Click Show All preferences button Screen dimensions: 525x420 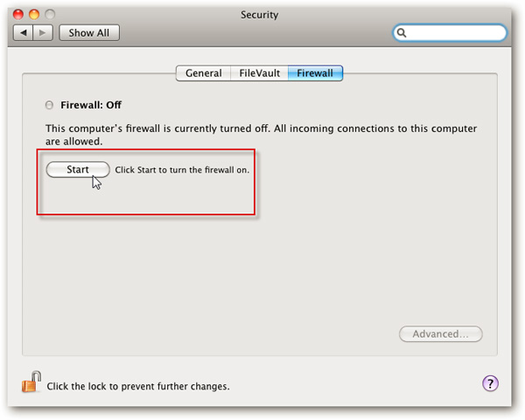point(88,32)
